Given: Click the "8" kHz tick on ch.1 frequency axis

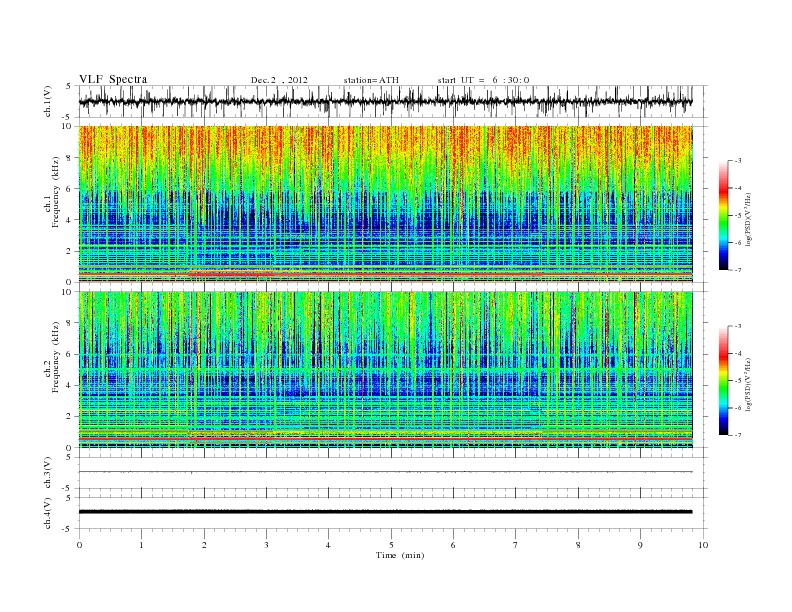Looking at the screenshot, I should coord(69,158).
